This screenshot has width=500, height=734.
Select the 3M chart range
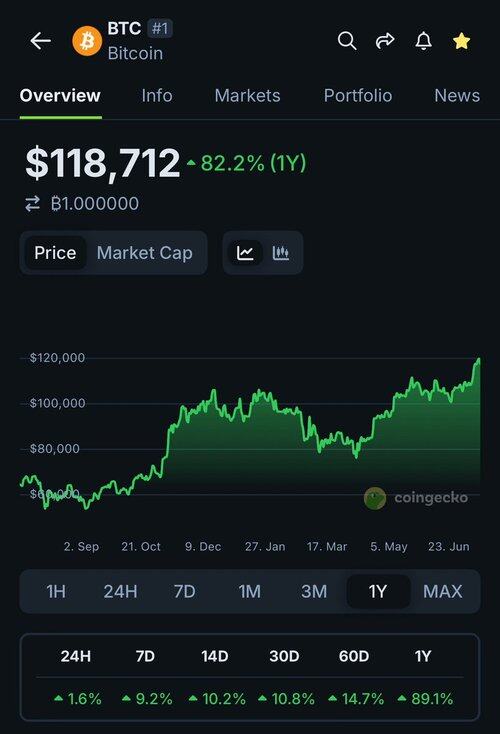pos(314,592)
